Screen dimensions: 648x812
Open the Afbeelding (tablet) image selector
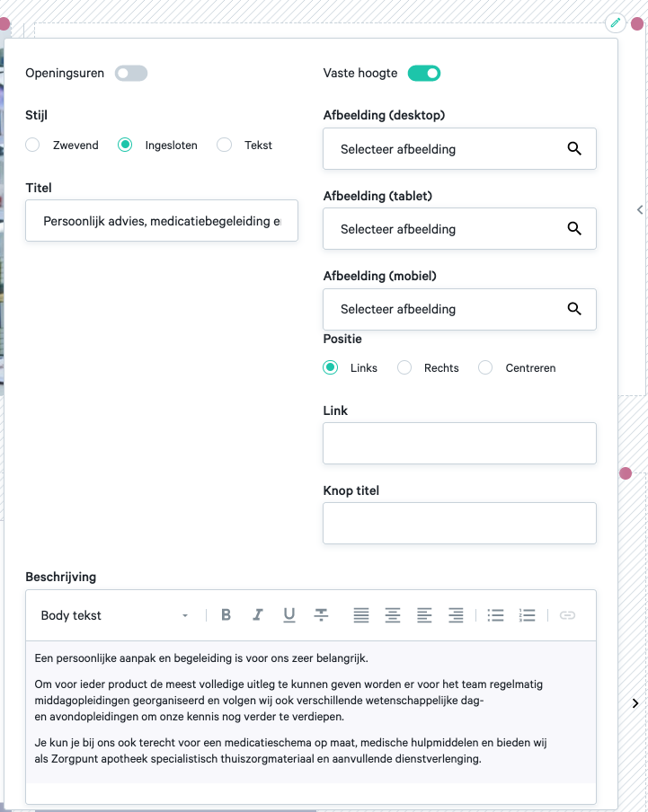tap(459, 228)
